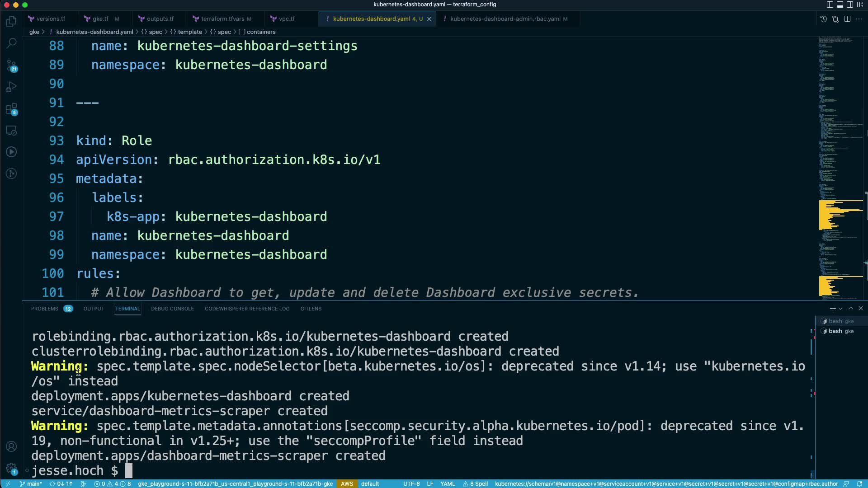Open the editor More Actions ellipsis menu
The image size is (868, 488).
tap(859, 19)
